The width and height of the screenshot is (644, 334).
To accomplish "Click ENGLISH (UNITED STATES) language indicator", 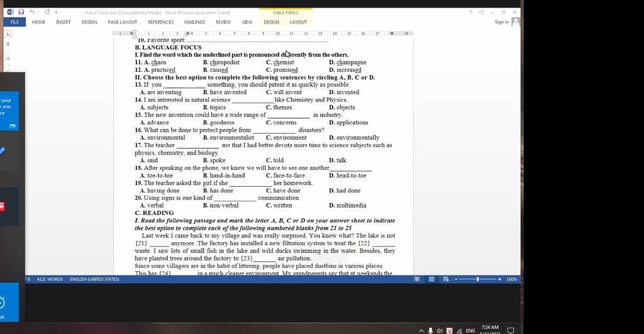I will click(x=94, y=279).
